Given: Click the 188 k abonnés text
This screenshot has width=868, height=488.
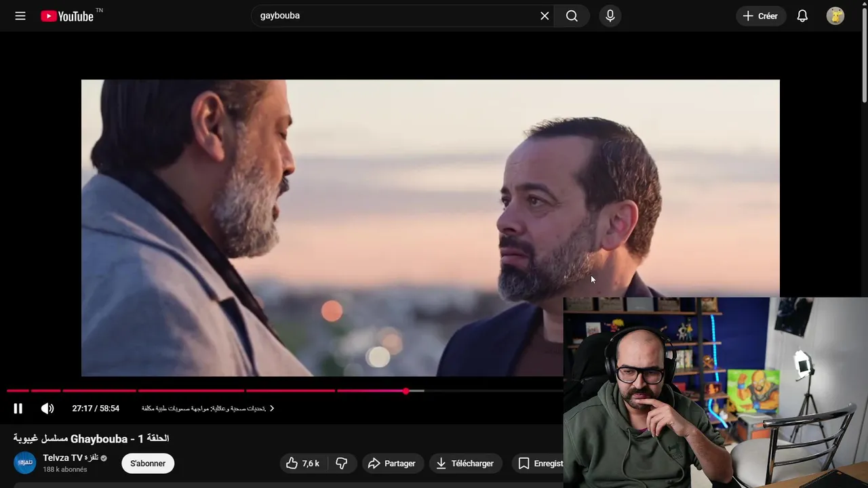Looking at the screenshot, I should click(x=65, y=469).
